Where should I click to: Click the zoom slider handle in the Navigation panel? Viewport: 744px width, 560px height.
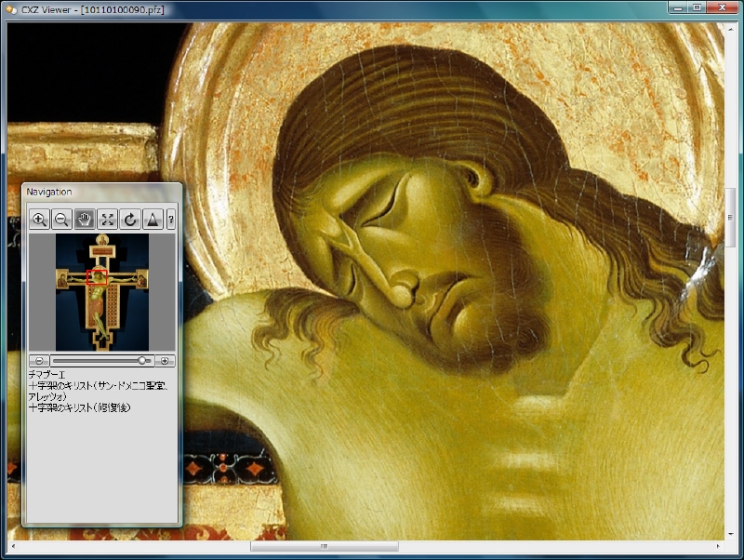click(142, 361)
